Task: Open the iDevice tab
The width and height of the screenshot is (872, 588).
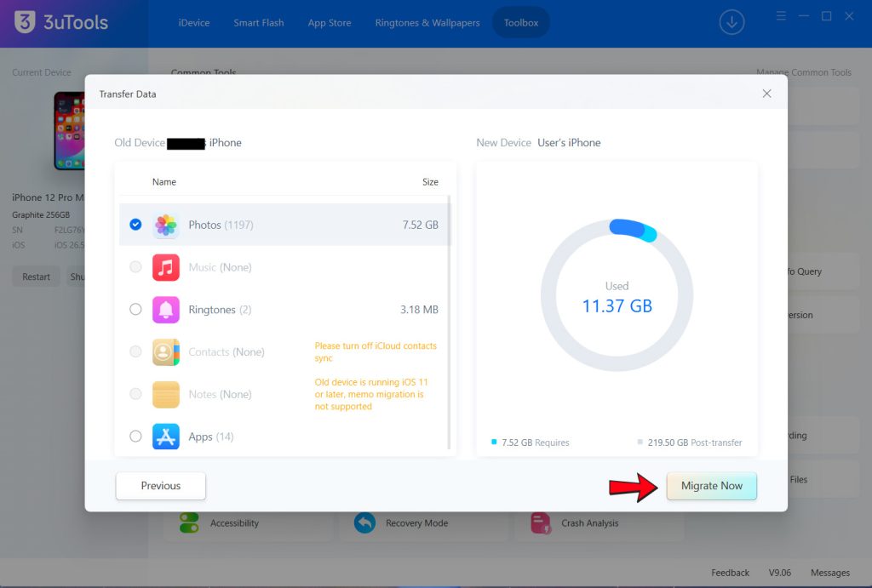Action: 194,23
